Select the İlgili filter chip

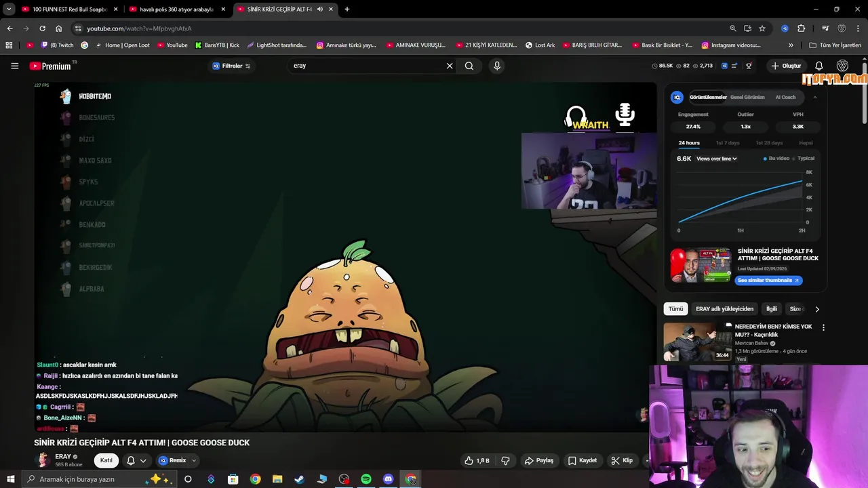(x=772, y=309)
